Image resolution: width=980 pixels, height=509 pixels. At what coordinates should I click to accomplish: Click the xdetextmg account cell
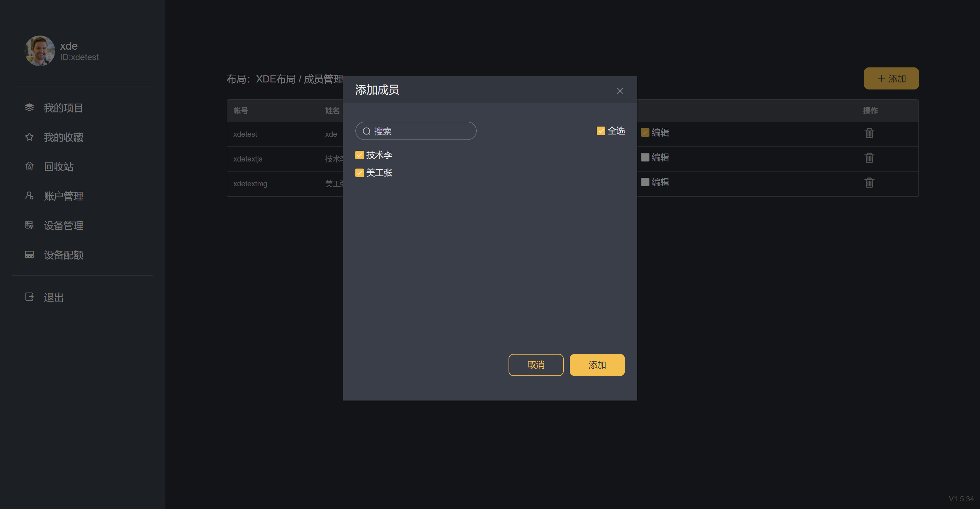pos(250,184)
